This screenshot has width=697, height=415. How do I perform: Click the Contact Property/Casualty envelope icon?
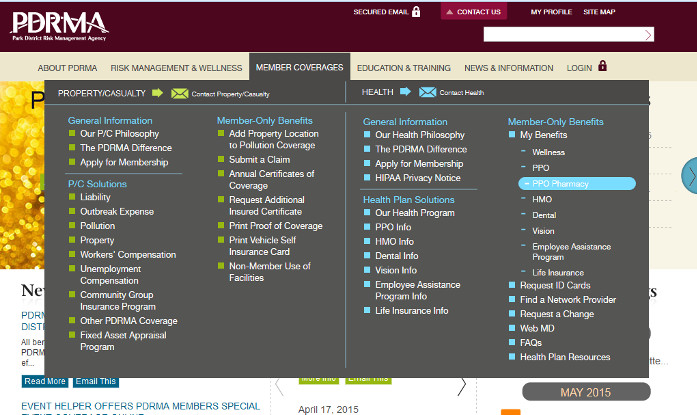179,93
